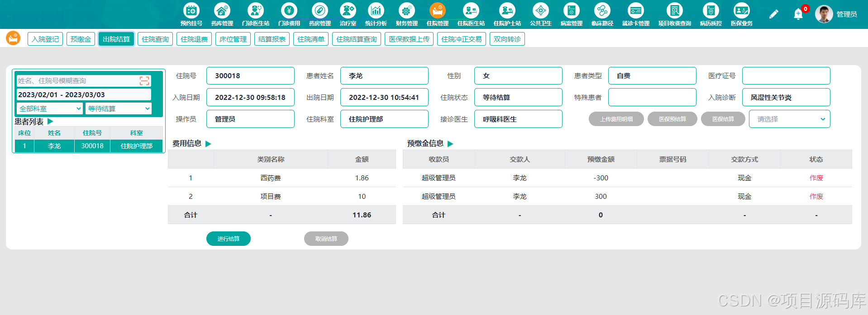868x315 pixels.
Task: Open the 全部科室 department dropdown
Action: click(x=50, y=108)
